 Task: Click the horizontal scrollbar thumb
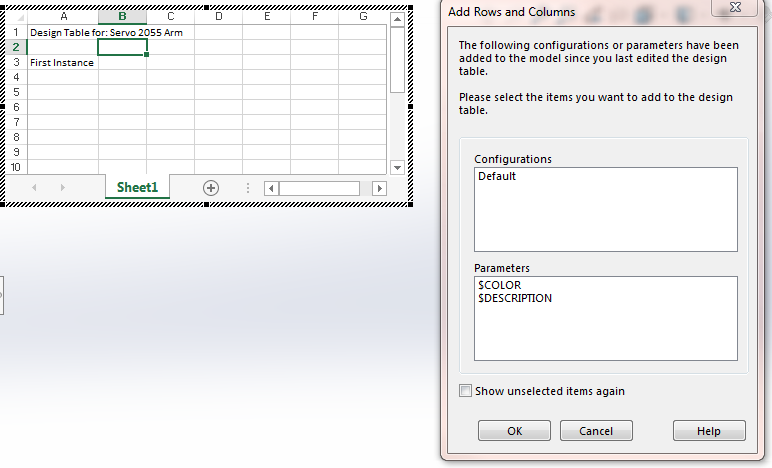point(319,188)
